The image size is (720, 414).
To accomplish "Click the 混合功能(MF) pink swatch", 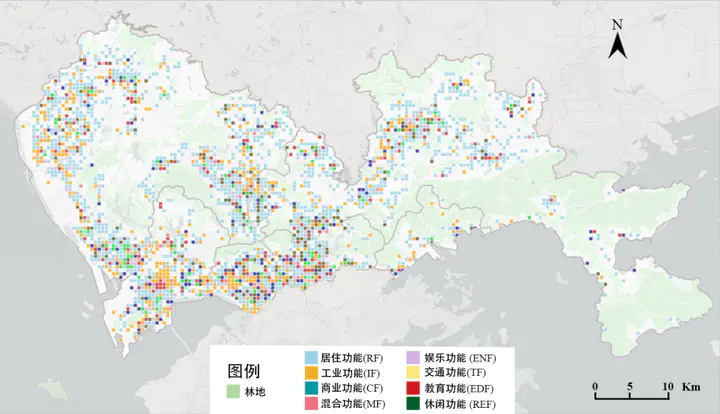I will [311, 404].
